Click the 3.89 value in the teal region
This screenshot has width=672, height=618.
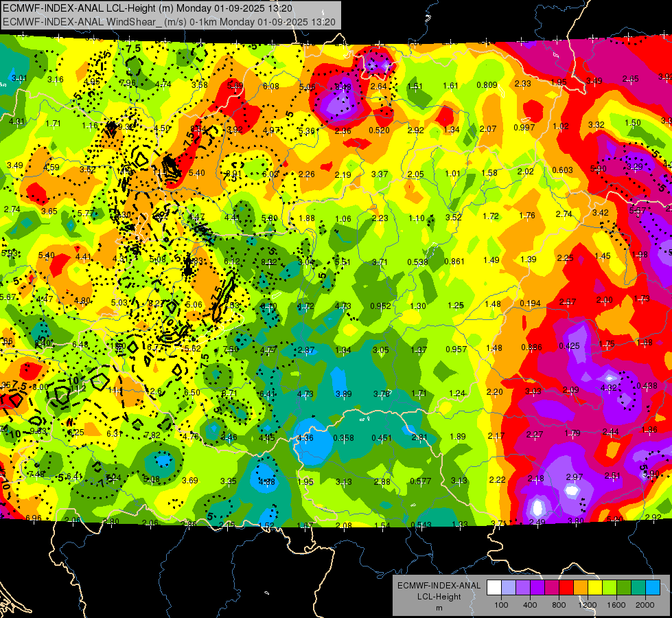tap(344, 393)
